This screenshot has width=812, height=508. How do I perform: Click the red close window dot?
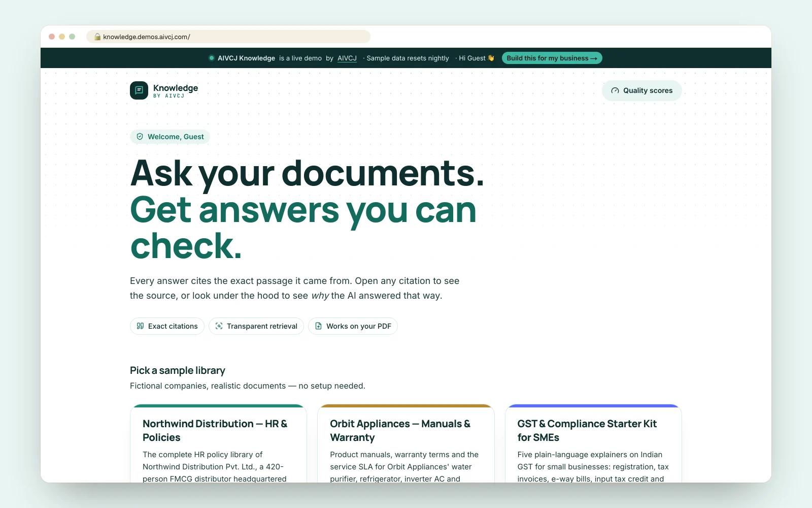tap(52, 37)
